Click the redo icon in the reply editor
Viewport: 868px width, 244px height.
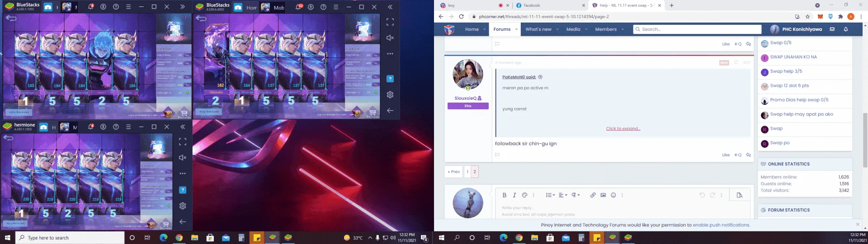tap(712, 195)
